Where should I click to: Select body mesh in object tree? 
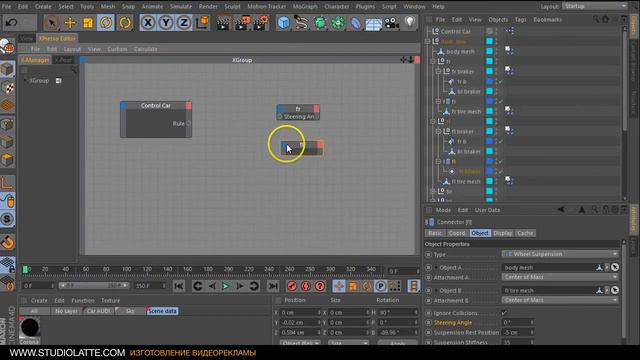point(460,51)
